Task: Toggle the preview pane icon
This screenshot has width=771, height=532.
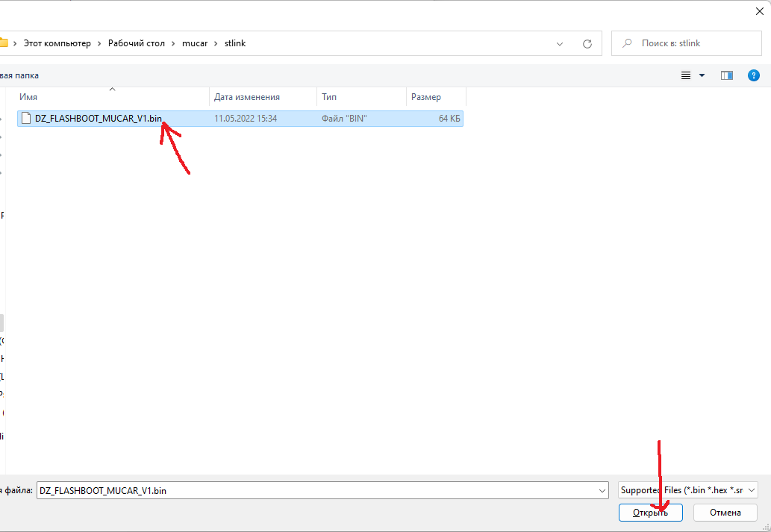Action: [x=727, y=75]
